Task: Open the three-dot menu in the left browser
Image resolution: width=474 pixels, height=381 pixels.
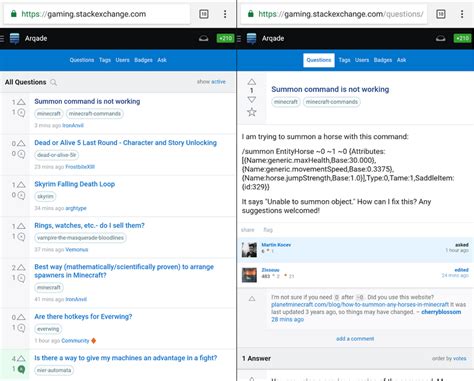Action: click(x=225, y=14)
